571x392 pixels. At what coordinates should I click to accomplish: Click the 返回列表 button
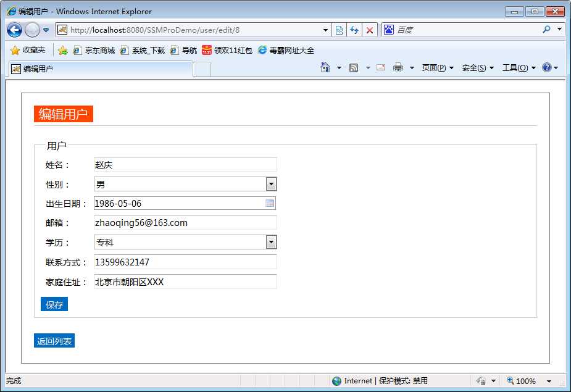point(54,341)
